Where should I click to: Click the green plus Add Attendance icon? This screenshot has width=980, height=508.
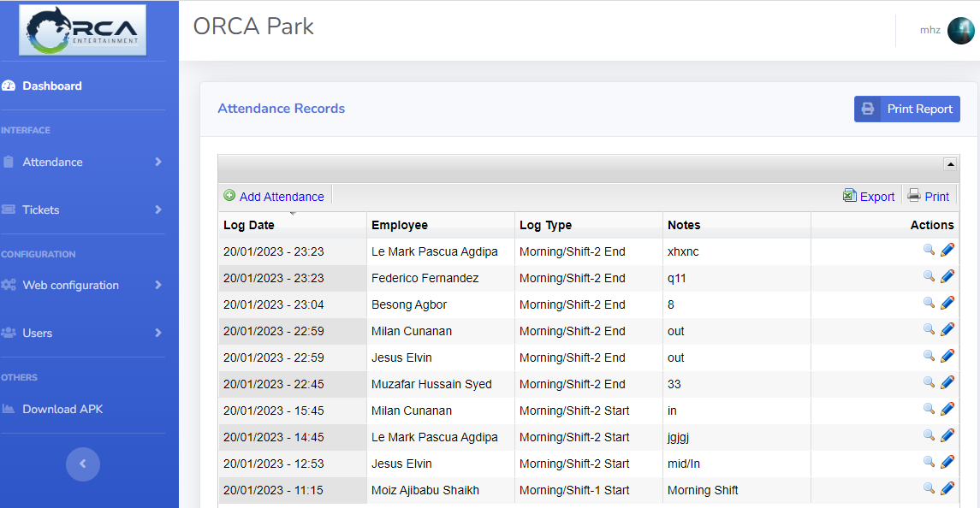coord(229,196)
